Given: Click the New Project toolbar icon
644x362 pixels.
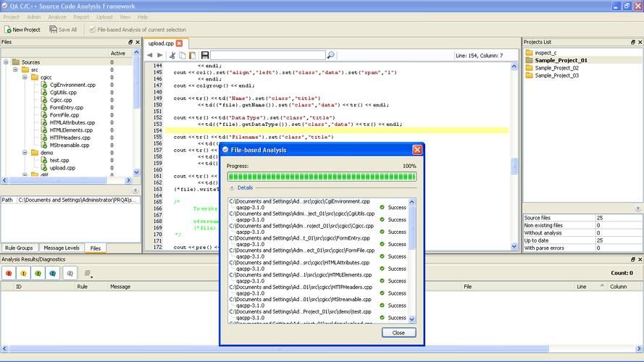Looking at the screenshot, I should pyautogui.click(x=8, y=30).
